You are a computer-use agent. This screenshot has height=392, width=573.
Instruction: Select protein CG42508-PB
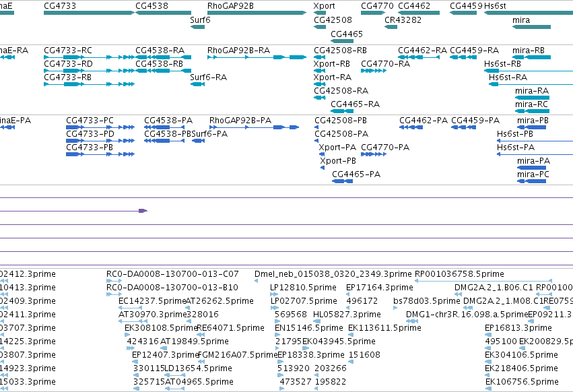pos(340,121)
